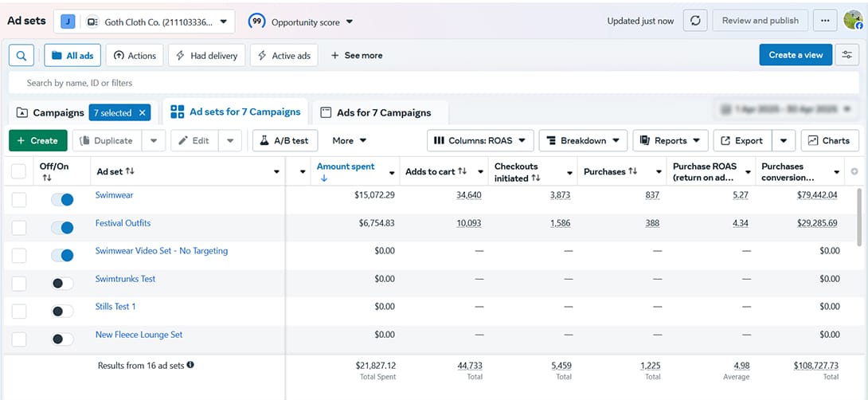868x400 pixels.
Task: Expand the Columns: ROAS dropdown
Action: pyautogui.click(x=480, y=140)
